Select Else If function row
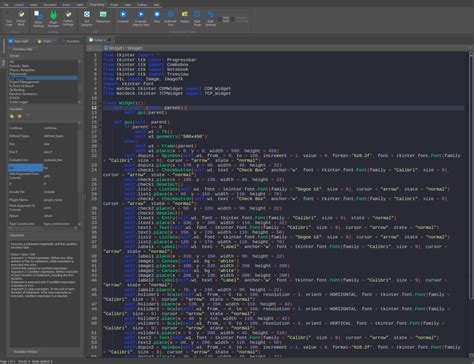The image size is (474, 364). pos(43,152)
